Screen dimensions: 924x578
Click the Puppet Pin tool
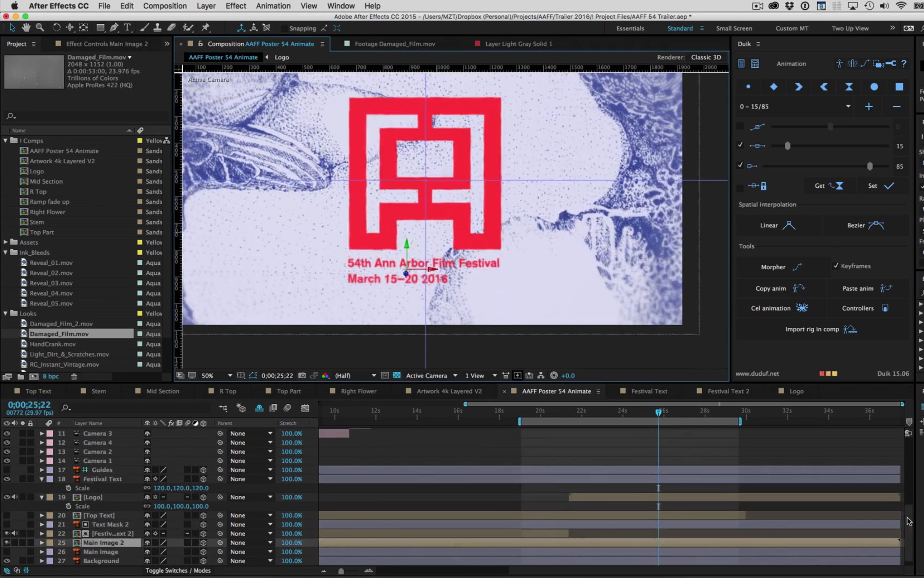click(x=205, y=28)
